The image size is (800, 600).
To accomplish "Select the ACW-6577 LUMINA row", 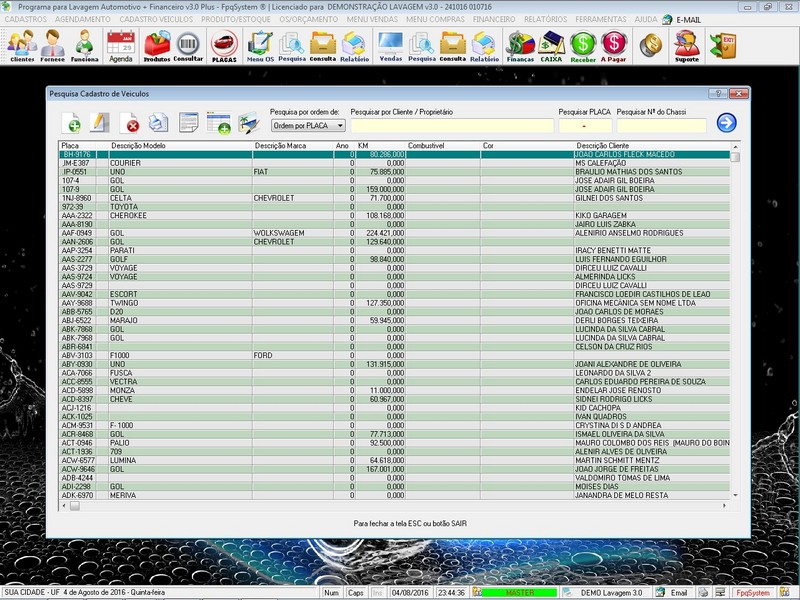I will point(394,460).
